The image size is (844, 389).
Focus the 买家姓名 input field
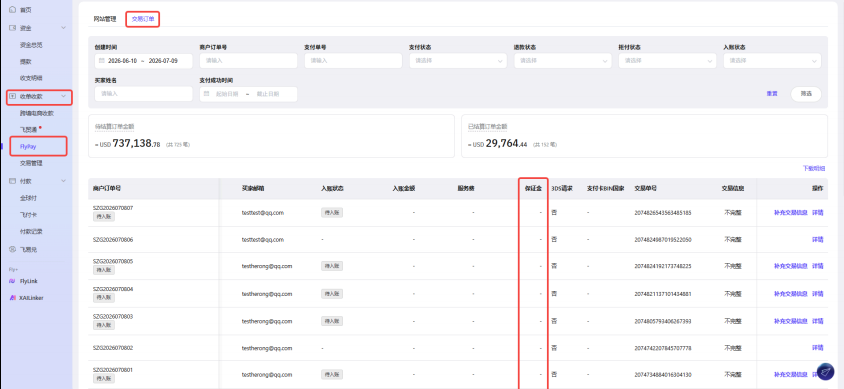(x=143, y=94)
